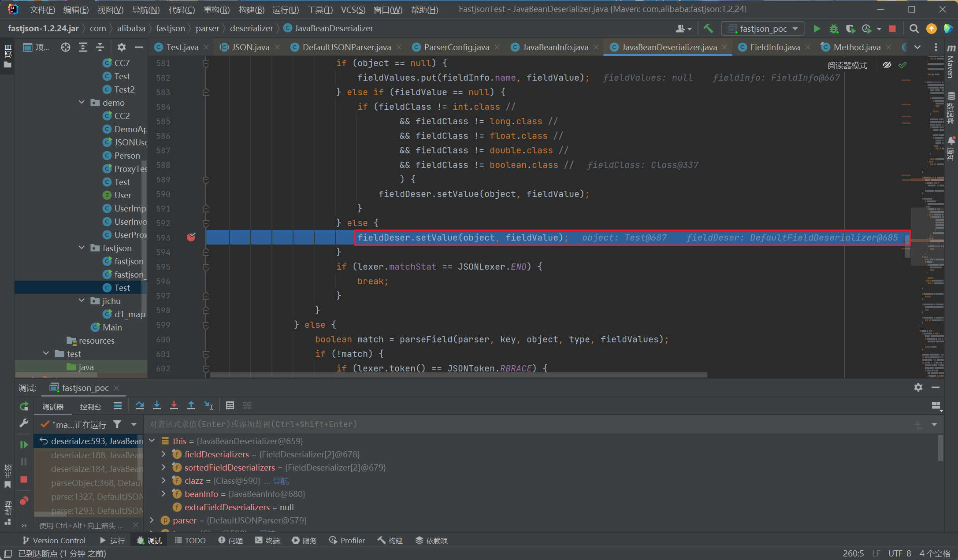The height and width of the screenshot is (560, 958).
Task: Expand the fieldDeserializers variable node
Action: tap(163, 454)
